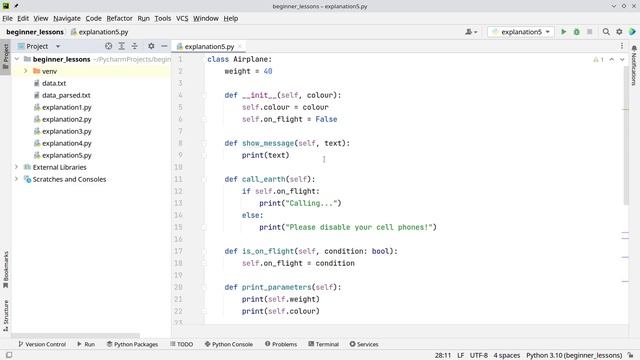Click line:column 28:11 in status bar
The image size is (640, 360).
443,355
